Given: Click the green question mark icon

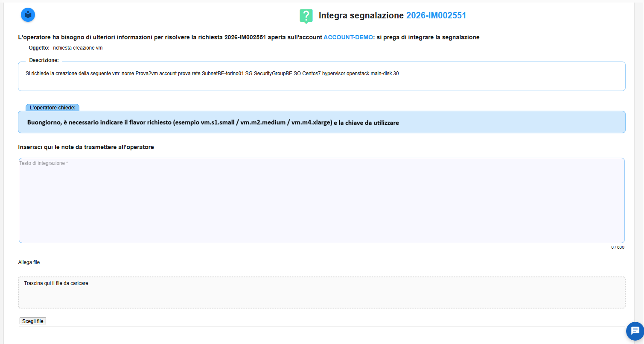Looking at the screenshot, I should tap(306, 16).
